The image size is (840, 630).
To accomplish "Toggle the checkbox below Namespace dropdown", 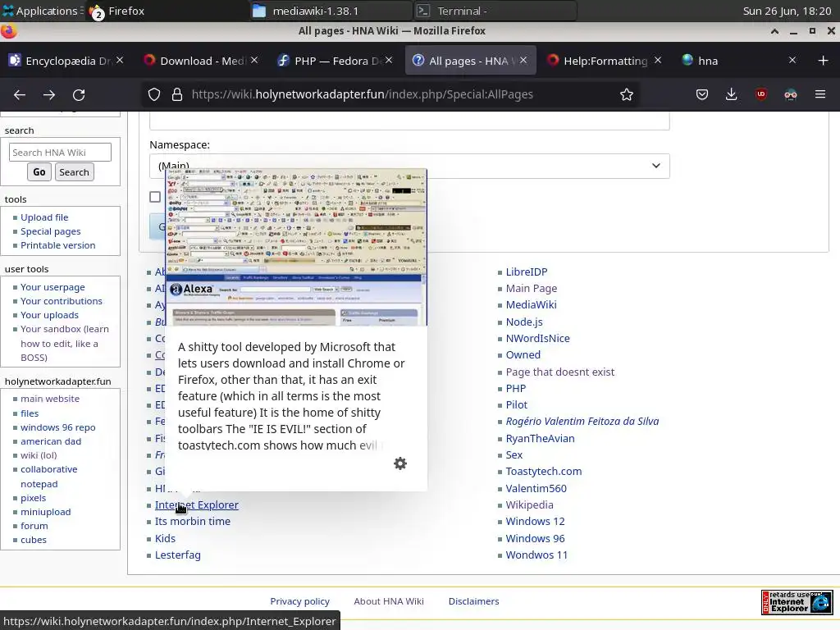I will point(155,197).
